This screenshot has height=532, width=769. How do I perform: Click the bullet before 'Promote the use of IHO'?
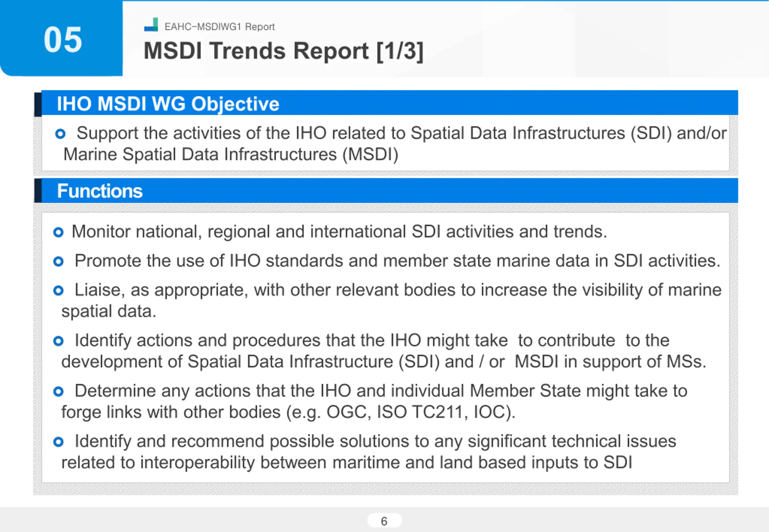[x=58, y=261]
